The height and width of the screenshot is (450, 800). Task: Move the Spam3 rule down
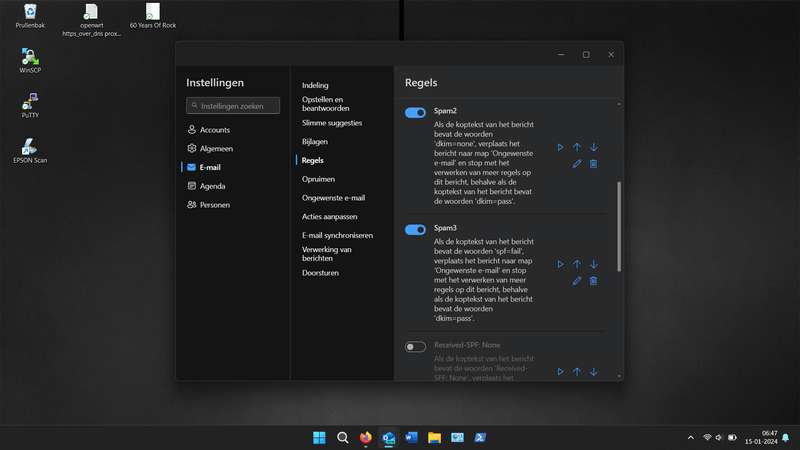coord(594,264)
